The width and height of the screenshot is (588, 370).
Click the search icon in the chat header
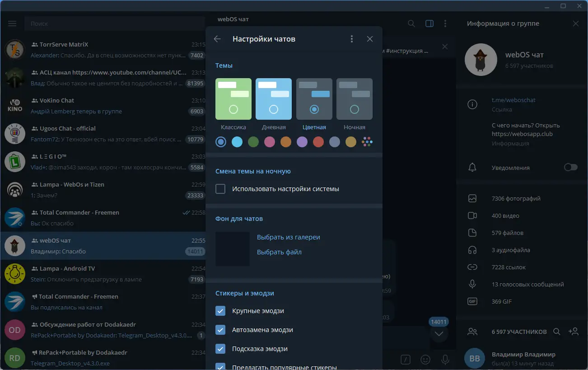coord(411,23)
